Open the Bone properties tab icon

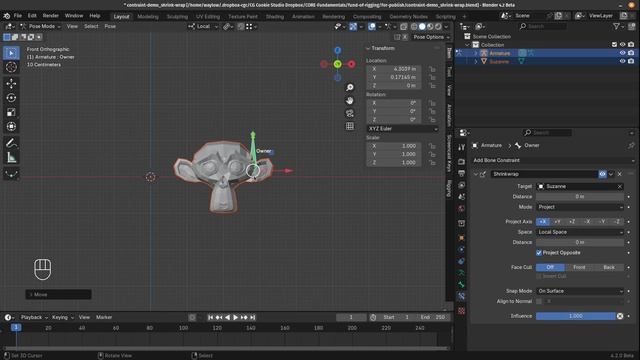pyautogui.click(x=461, y=284)
